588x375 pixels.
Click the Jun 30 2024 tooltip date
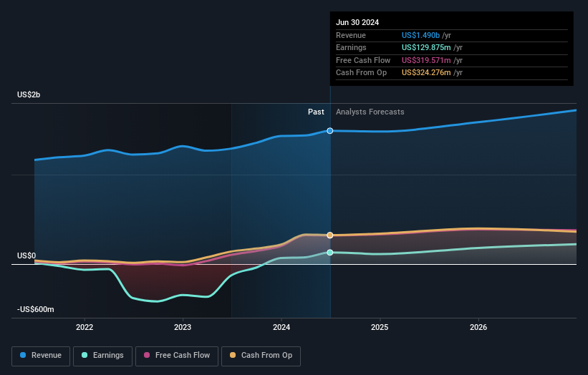pos(357,22)
